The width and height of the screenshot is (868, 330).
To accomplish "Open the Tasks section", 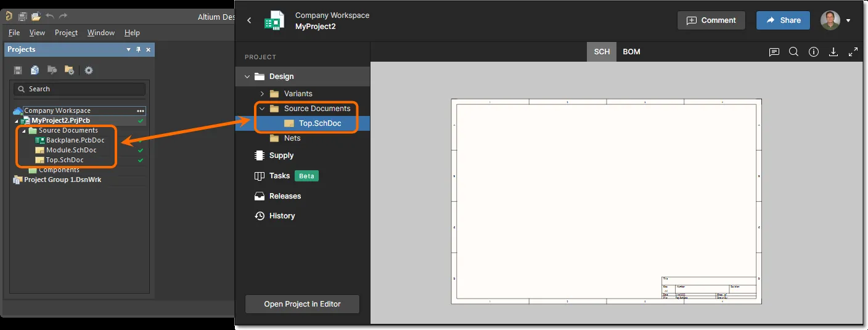I will pyautogui.click(x=279, y=176).
